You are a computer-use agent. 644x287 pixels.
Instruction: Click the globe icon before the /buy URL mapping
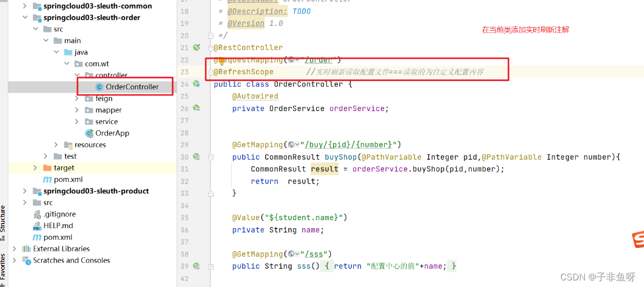click(293, 145)
